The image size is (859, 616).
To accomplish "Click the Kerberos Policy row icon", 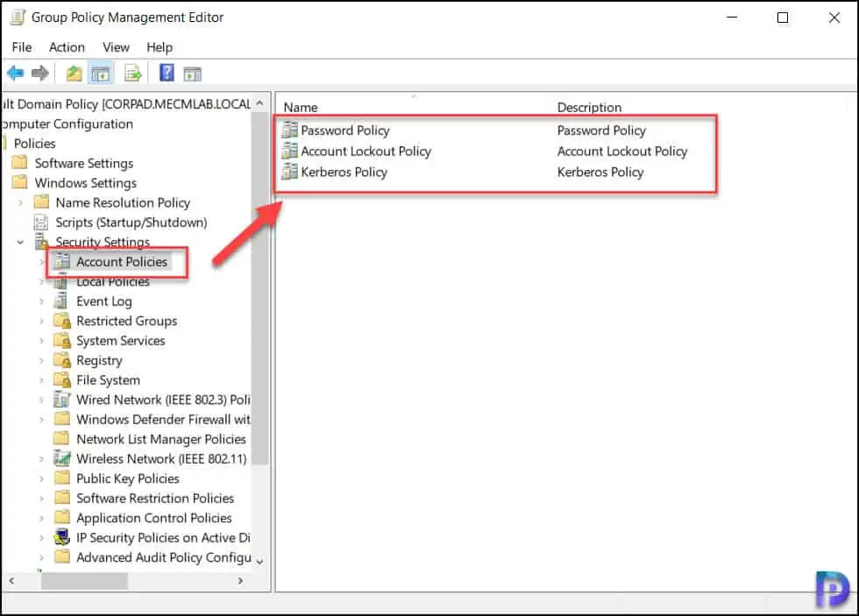I will 289,172.
